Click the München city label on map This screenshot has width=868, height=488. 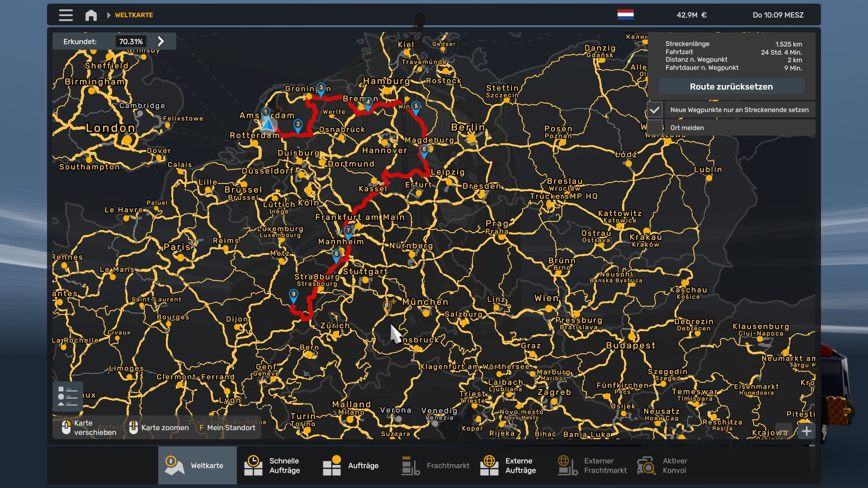tap(425, 302)
